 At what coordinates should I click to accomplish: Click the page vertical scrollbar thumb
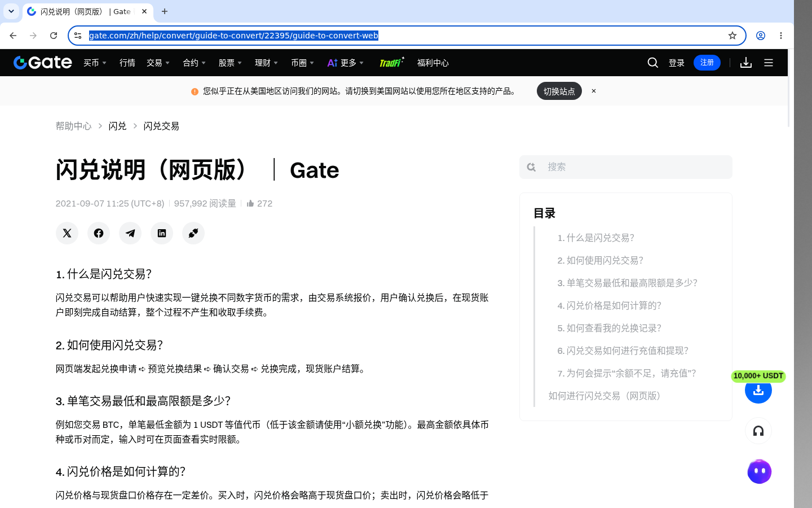tap(789, 88)
